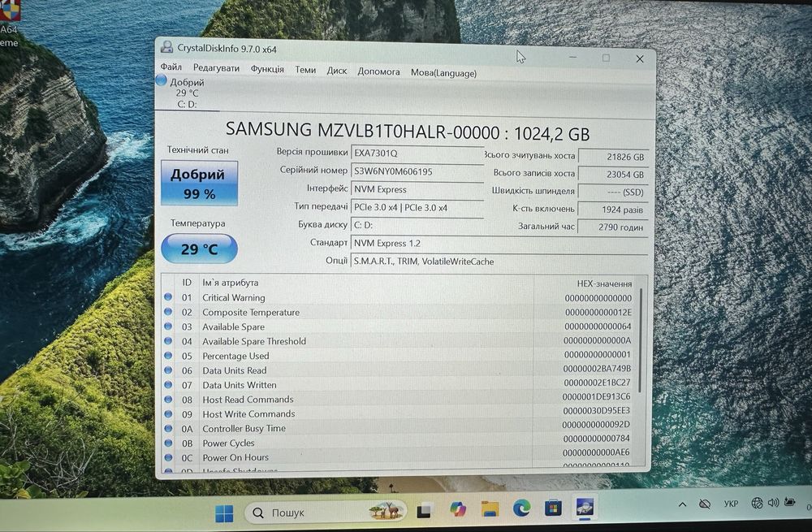Click the firmware field EXA7301Q

pos(417,154)
